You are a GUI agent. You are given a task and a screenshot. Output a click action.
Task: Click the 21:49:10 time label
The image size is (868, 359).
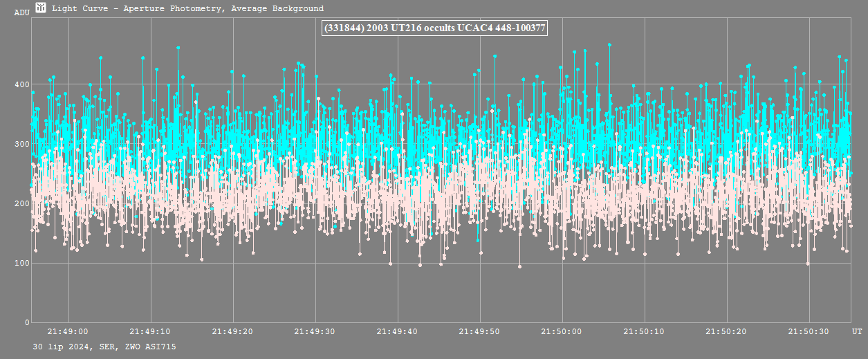coord(150,332)
